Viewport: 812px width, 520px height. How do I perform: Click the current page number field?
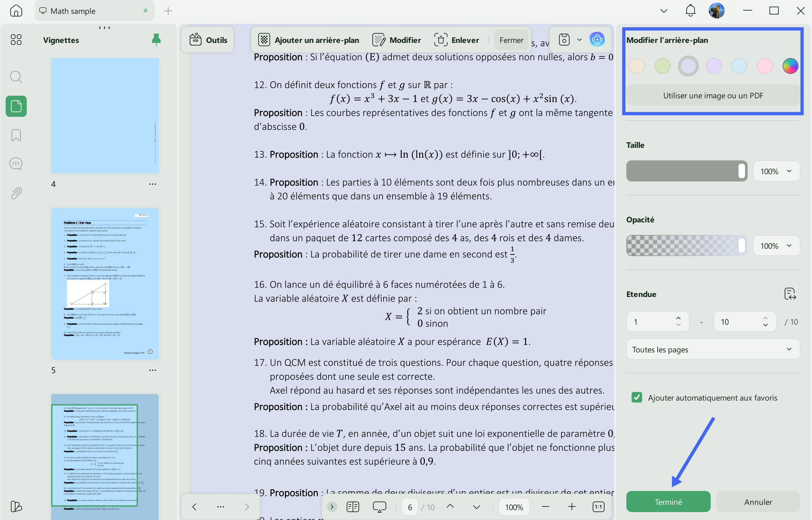pyautogui.click(x=410, y=506)
